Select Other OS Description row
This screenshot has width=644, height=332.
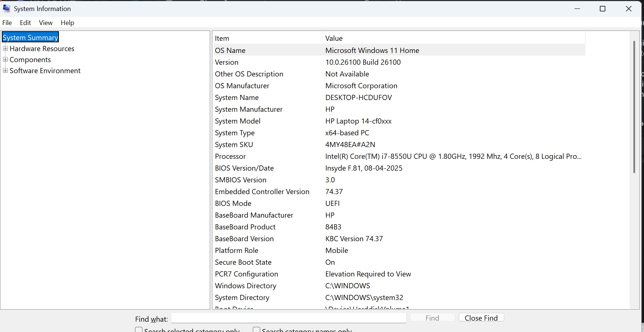pyautogui.click(x=399, y=74)
